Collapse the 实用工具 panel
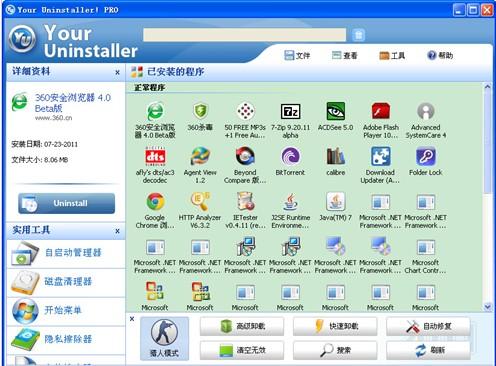This screenshot has width=496, height=366. pyautogui.click(x=117, y=231)
